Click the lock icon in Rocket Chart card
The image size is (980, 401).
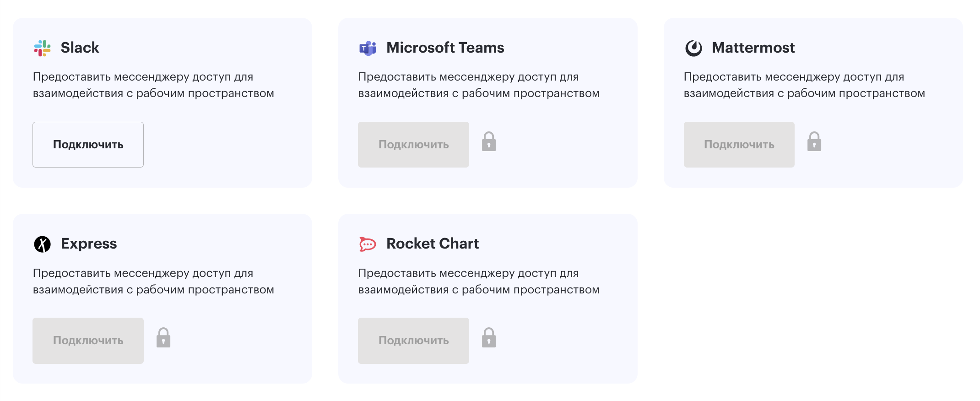pos(489,337)
